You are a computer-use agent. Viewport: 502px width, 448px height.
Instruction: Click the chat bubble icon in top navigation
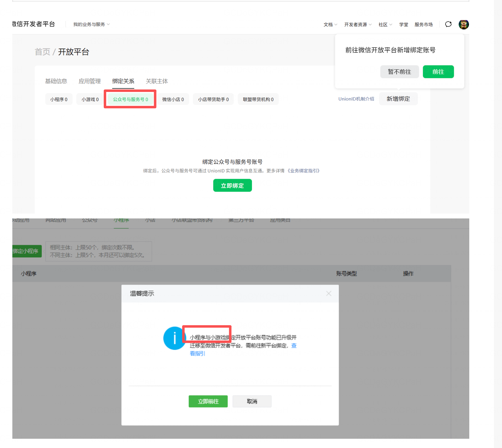448,24
